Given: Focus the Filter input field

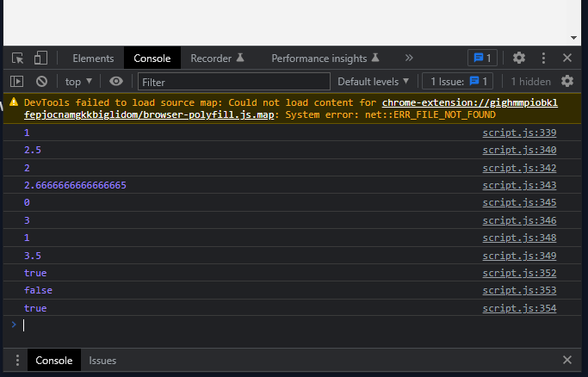Looking at the screenshot, I should 234,82.
